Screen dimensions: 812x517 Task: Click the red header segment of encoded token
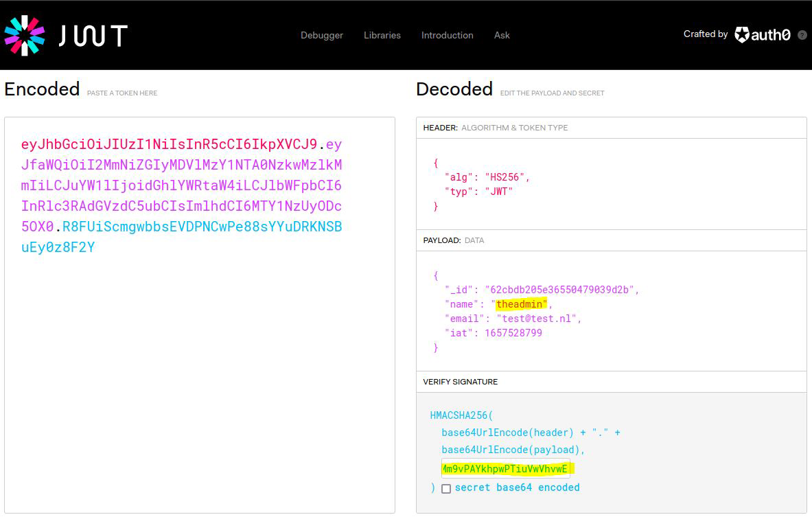(169, 145)
